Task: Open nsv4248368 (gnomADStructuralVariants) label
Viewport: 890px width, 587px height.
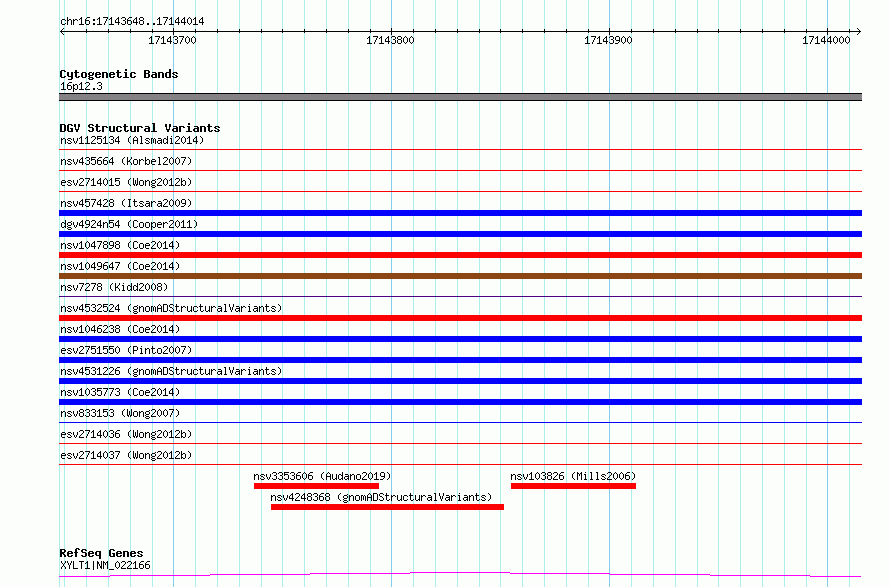Action: tap(381, 497)
